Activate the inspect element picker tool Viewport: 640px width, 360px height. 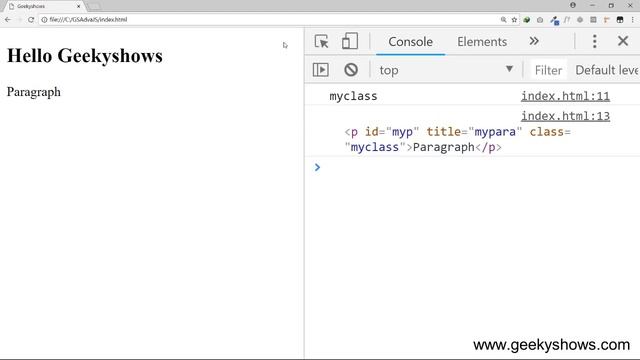(322, 41)
